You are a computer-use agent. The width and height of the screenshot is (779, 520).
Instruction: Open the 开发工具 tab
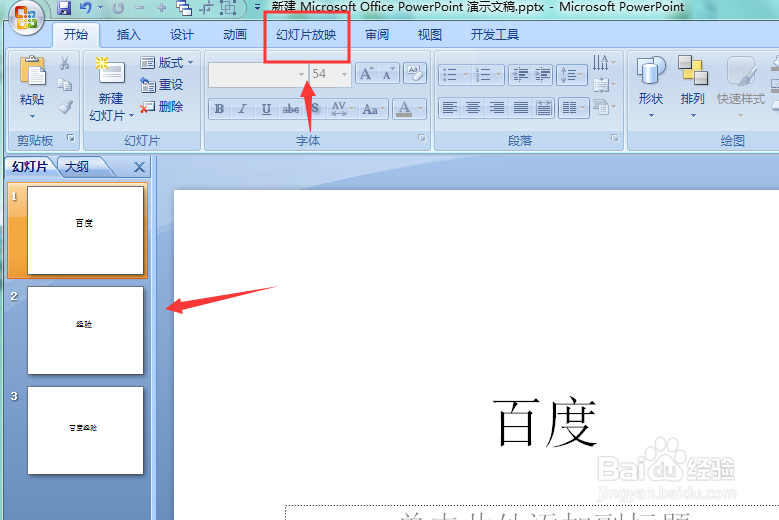click(x=495, y=35)
